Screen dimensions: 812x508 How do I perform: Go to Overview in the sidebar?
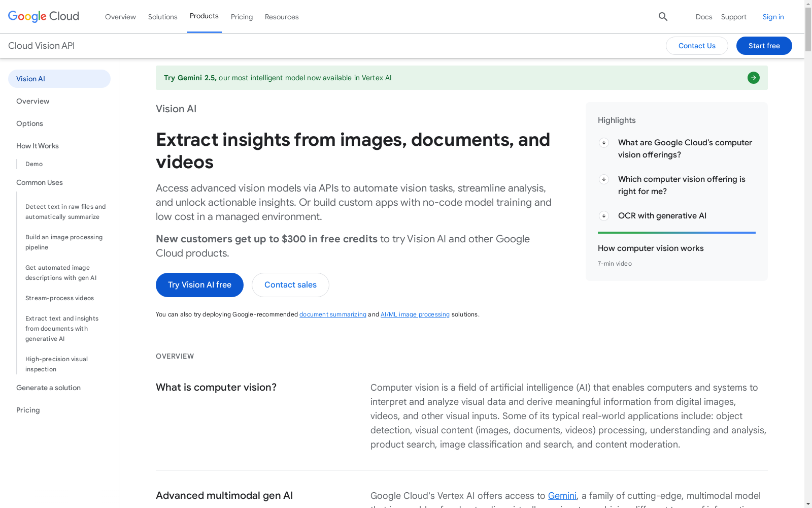[x=33, y=101]
